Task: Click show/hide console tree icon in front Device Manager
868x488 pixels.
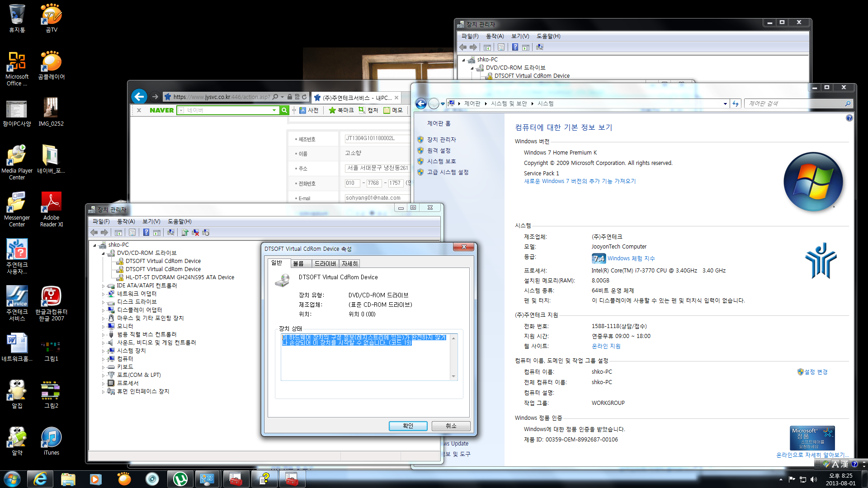Action: 118,233
